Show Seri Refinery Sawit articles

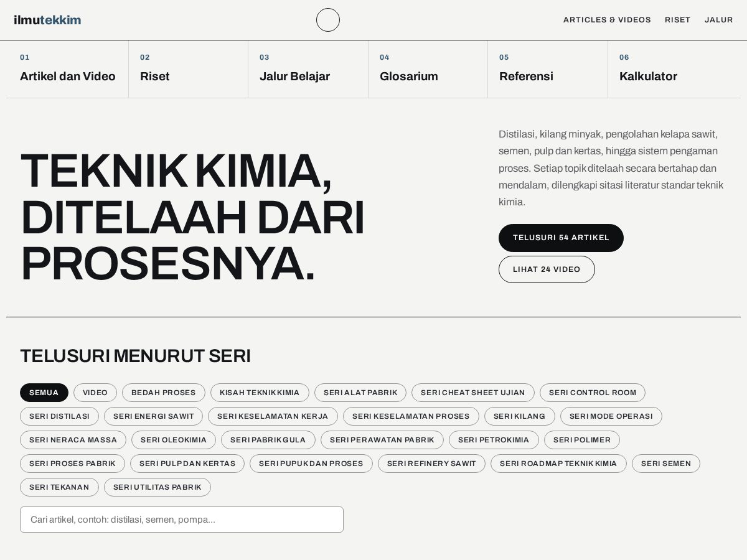coord(431,464)
